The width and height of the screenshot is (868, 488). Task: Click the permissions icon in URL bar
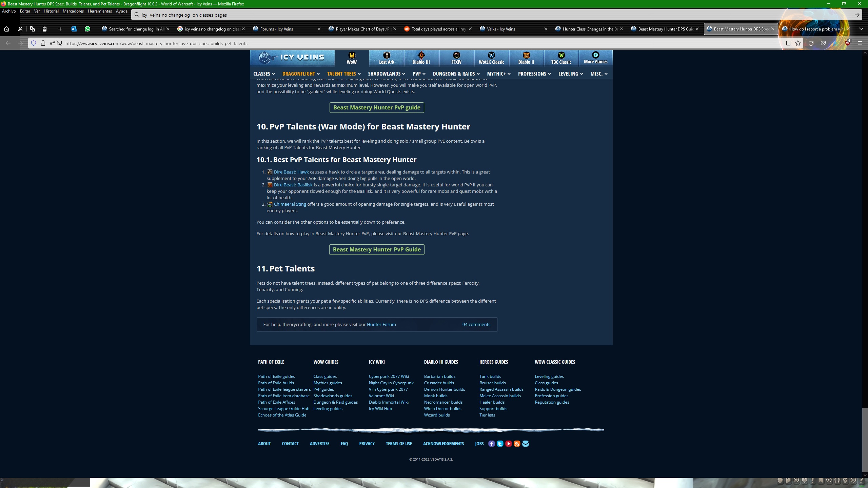(52, 43)
